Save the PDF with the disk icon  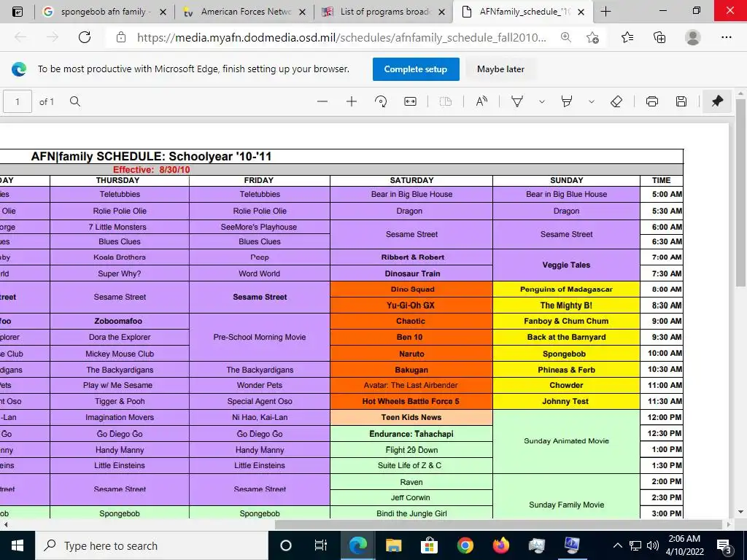point(681,101)
